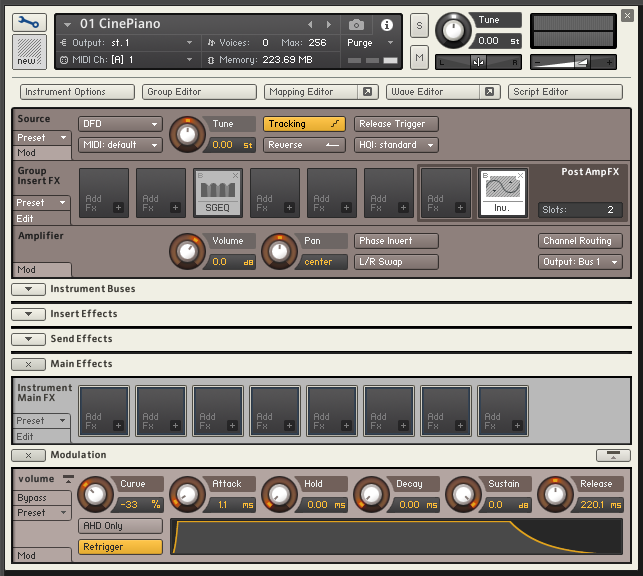
Task: Click the header Tune knob
Action: click(x=453, y=31)
